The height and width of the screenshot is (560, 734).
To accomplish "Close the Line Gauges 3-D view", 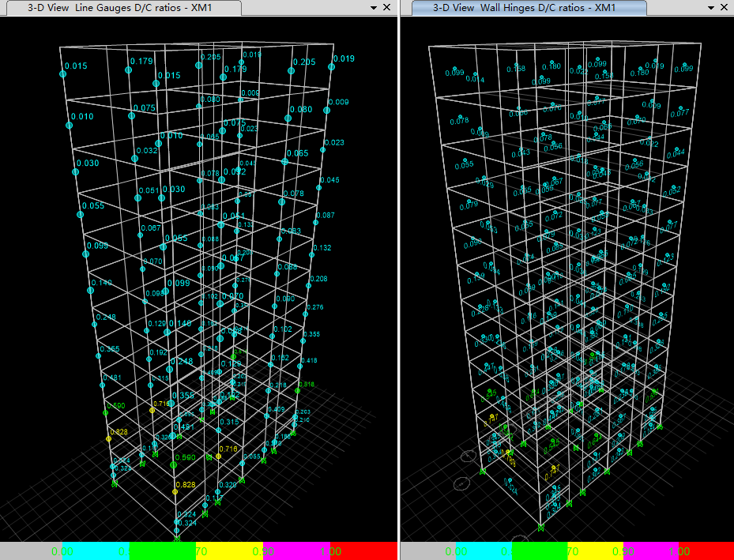I will (386, 7).
